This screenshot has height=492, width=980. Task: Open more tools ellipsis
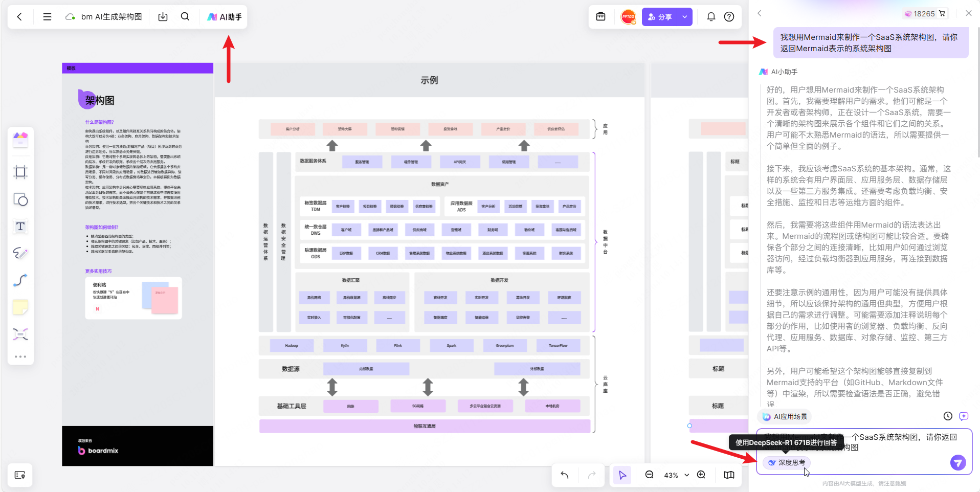point(20,356)
